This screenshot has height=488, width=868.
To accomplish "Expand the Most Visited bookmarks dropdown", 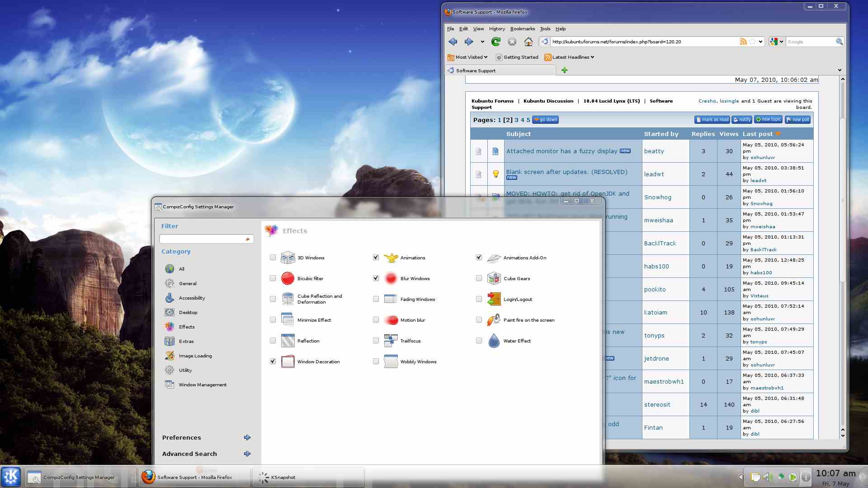I will click(471, 57).
